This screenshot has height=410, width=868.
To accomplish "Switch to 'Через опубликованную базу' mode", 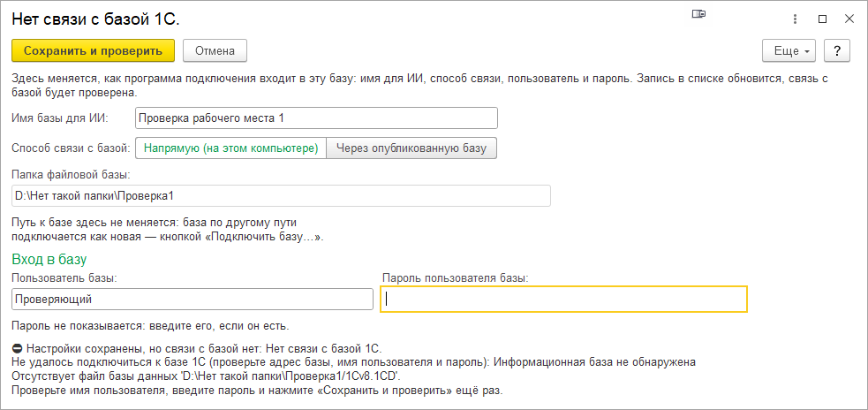I will 411,148.
